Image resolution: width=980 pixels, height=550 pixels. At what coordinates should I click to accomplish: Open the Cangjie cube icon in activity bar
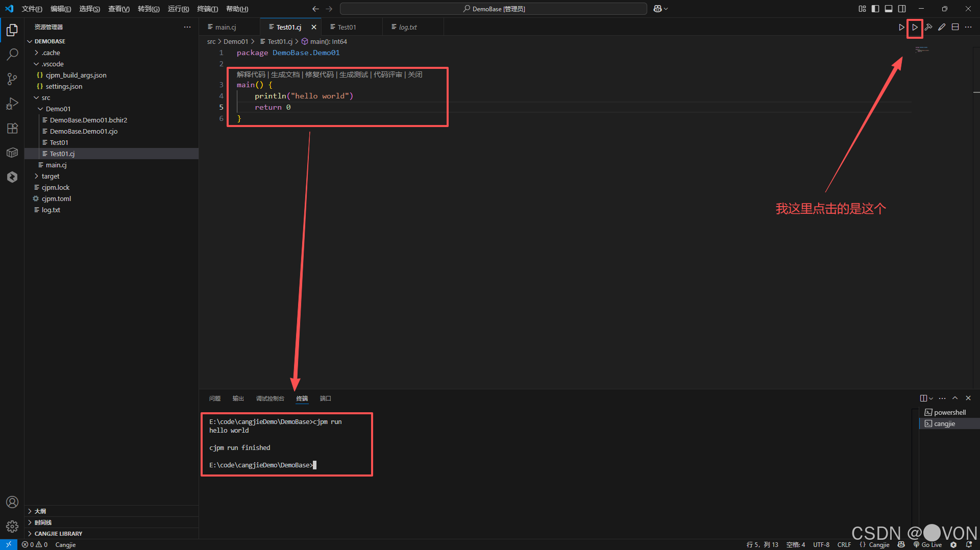(12, 153)
